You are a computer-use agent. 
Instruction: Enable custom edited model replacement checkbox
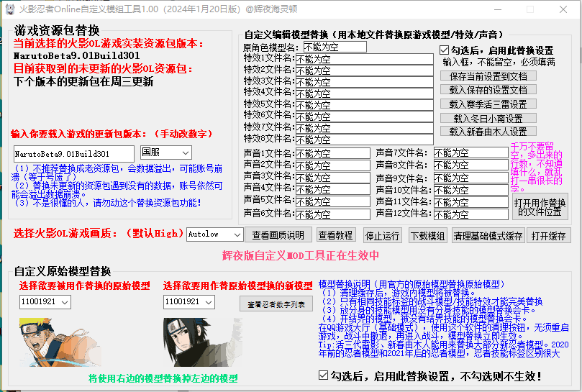point(444,50)
